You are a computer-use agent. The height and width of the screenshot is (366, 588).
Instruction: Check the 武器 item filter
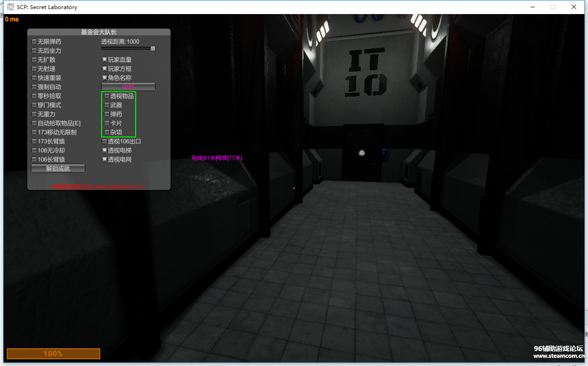(107, 105)
